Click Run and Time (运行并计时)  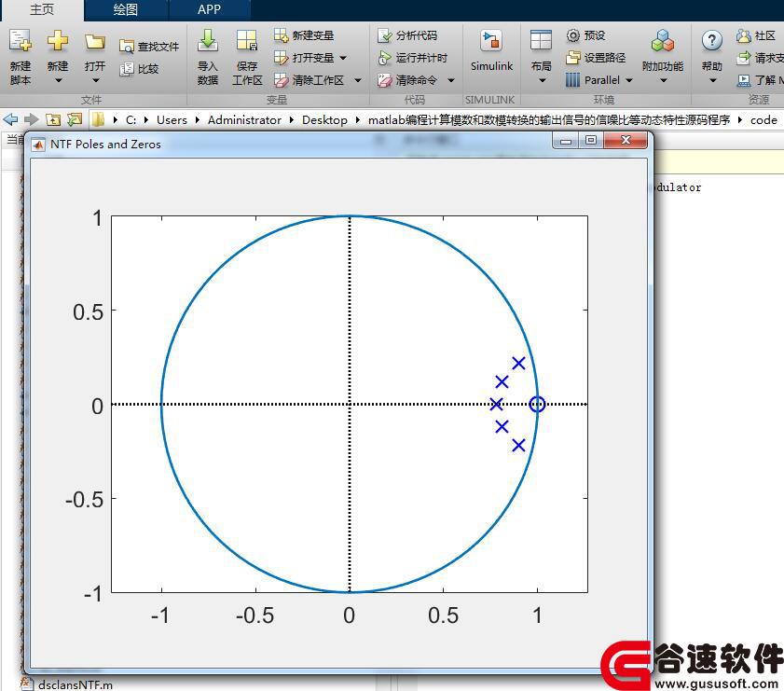[412, 58]
